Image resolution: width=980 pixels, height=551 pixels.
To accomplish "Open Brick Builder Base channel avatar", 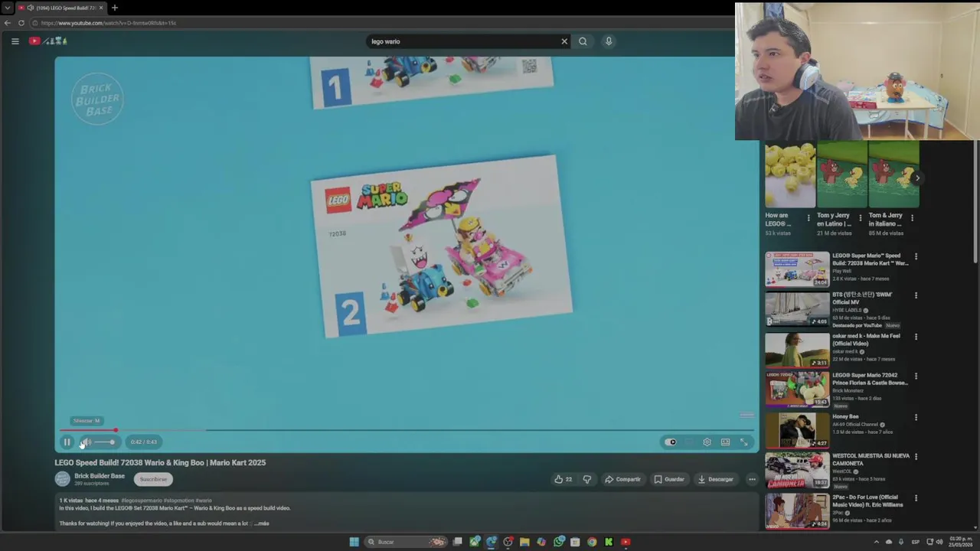I will pyautogui.click(x=63, y=479).
